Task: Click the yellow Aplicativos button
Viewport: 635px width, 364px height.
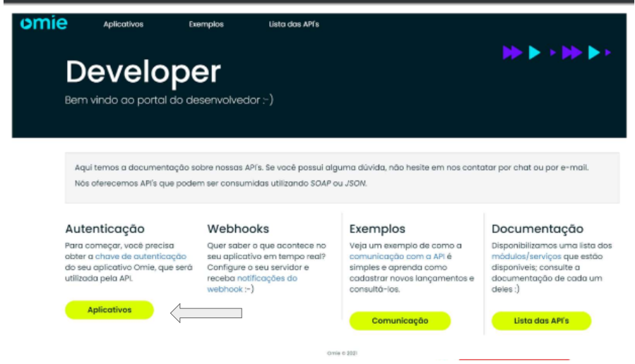Action: point(109,310)
